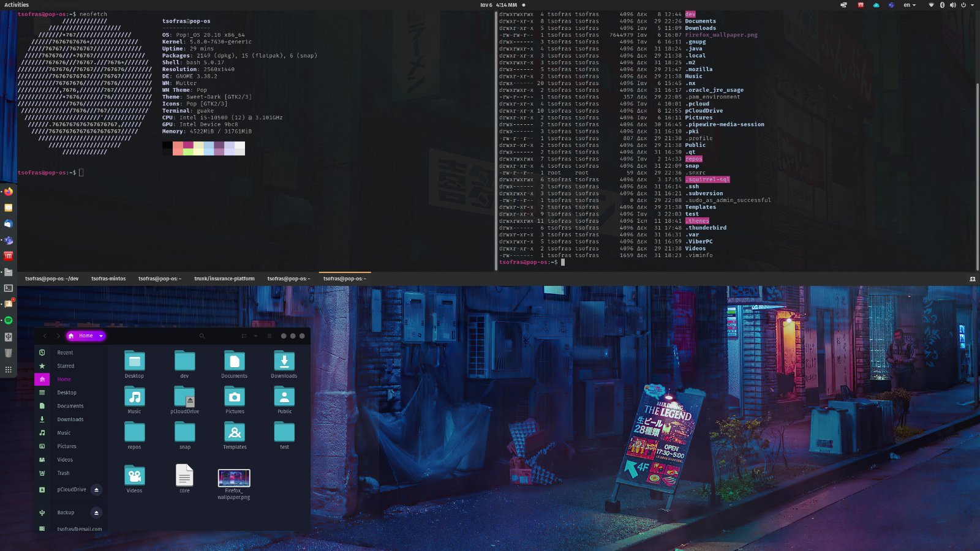Go back in Files window
980x551 pixels.
tap(45, 335)
